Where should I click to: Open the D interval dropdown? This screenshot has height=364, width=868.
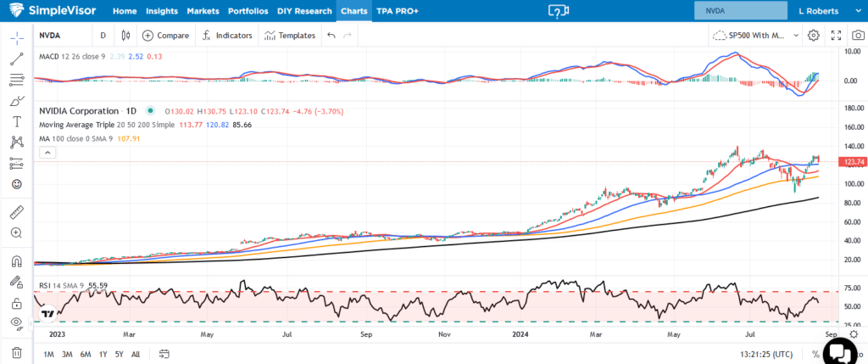point(103,36)
